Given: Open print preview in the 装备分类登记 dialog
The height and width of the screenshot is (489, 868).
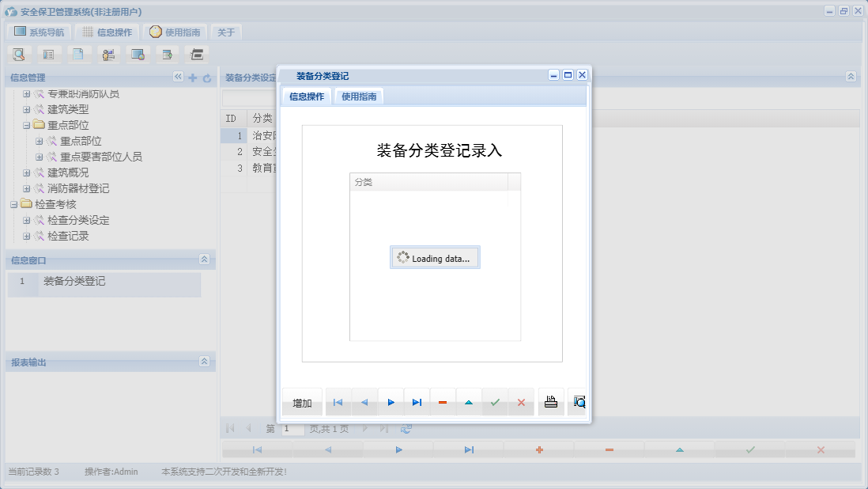Looking at the screenshot, I should pos(578,402).
